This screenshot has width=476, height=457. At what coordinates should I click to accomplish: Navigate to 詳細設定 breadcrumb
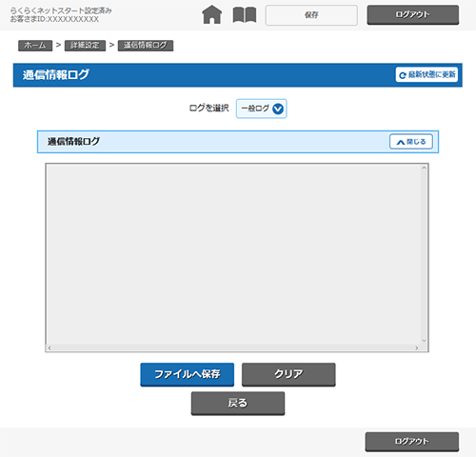[85, 46]
